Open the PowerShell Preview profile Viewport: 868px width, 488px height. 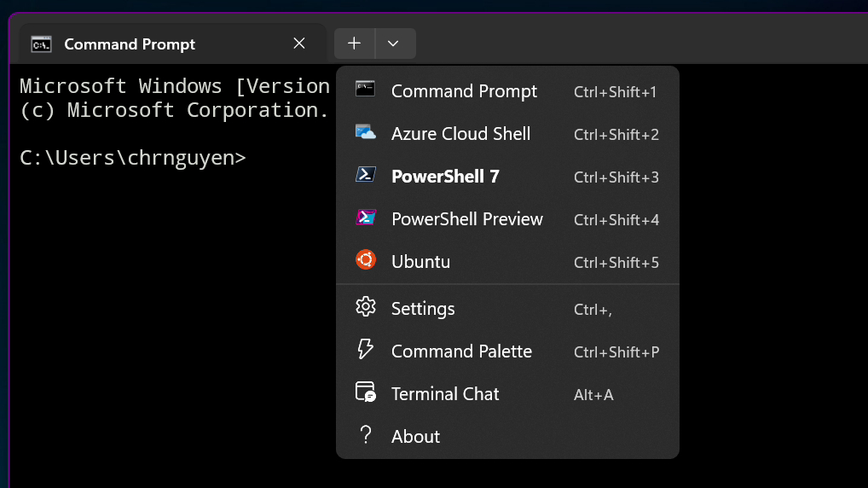466,219
